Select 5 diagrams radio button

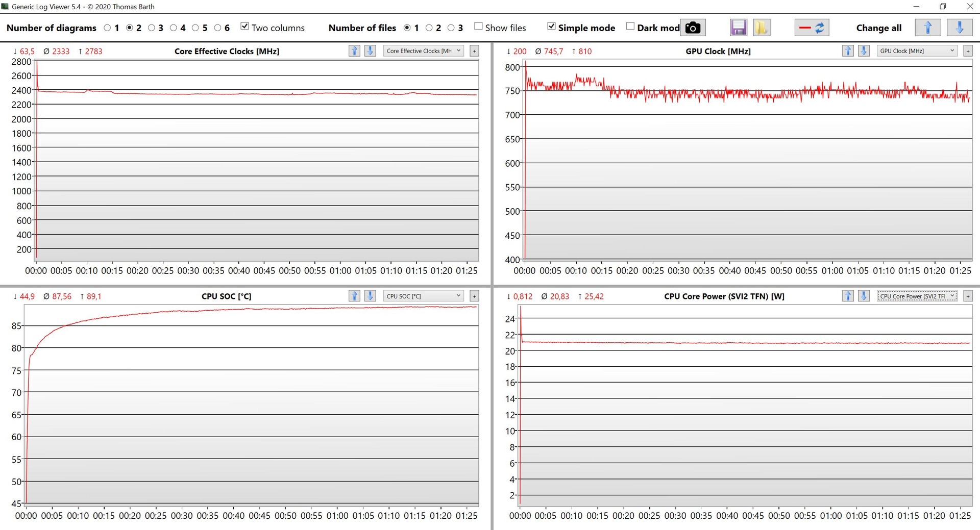(195, 28)
